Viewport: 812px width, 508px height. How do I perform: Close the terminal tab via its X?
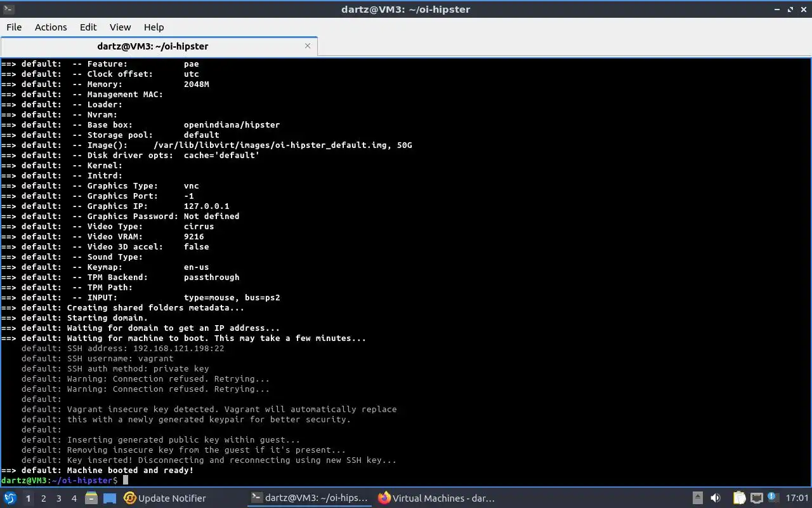[308, 46]
